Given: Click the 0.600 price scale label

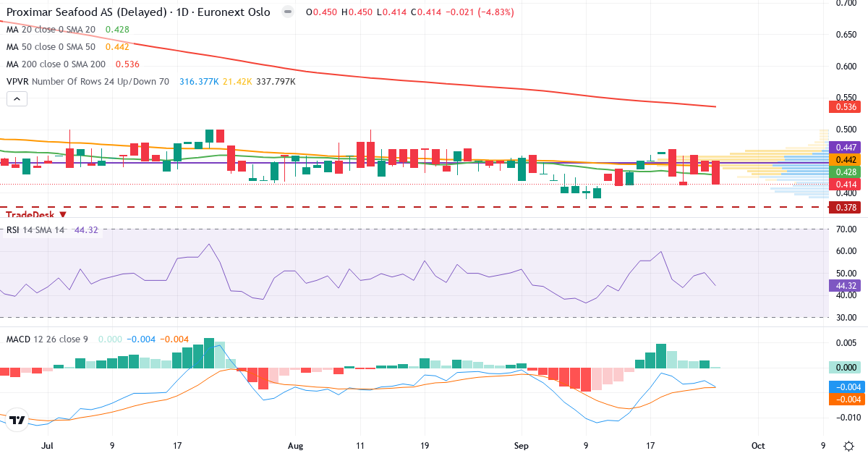Looking at the screenshot, I should click(x=847, y=66).
